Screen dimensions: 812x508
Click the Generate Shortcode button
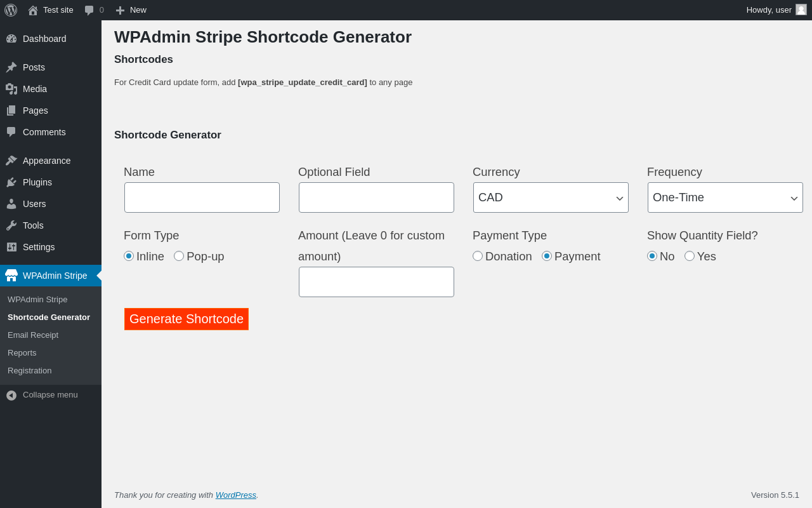point(187,319)
